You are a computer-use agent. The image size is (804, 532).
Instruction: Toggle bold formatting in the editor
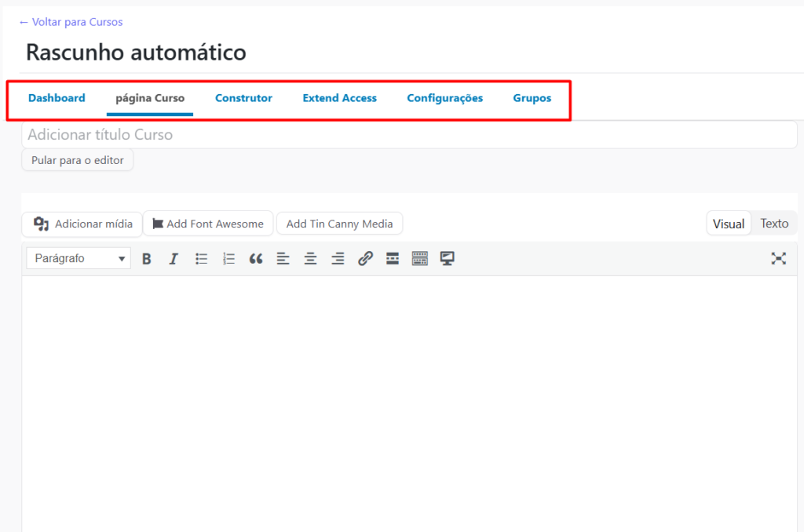tap(147, 259)
